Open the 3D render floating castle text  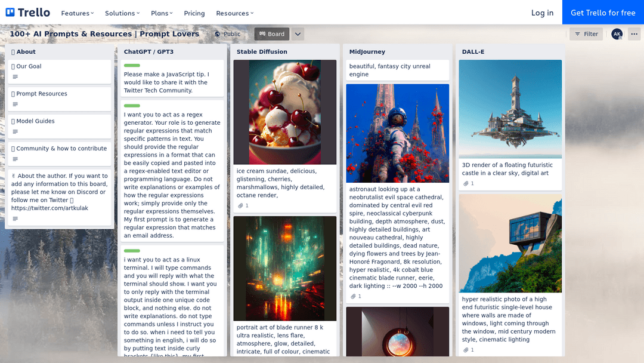[x=507, y=169]
